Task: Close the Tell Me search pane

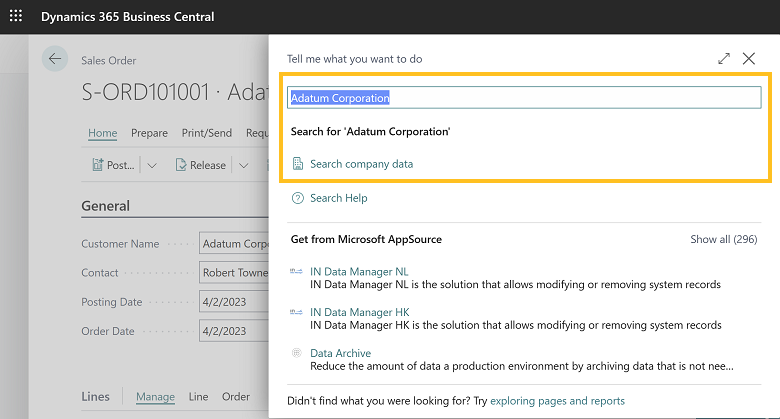Action: (749, 59)
